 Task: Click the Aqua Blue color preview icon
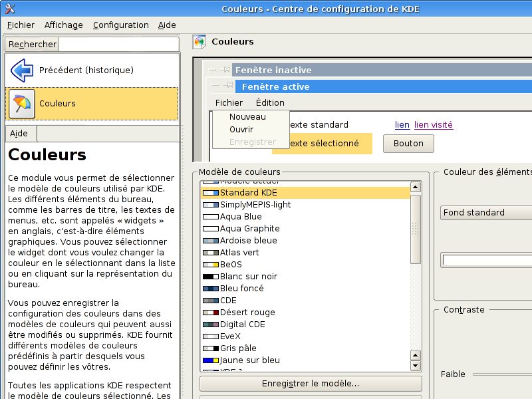pos(211,217)
